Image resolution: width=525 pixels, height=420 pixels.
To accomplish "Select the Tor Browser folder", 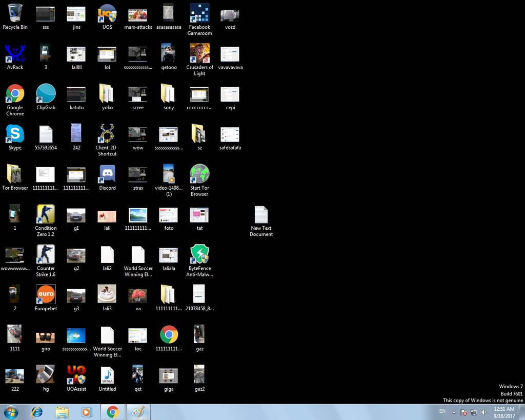I will (15, 174).
